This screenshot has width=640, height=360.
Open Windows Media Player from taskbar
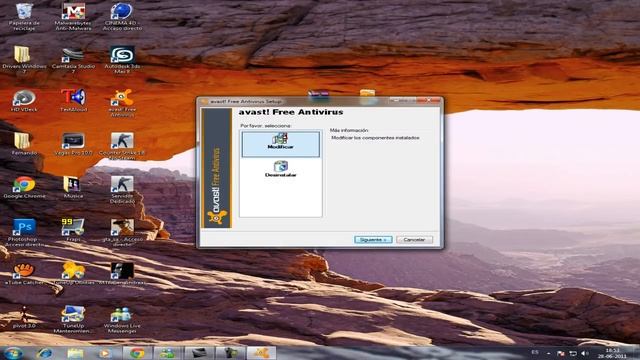105,353
